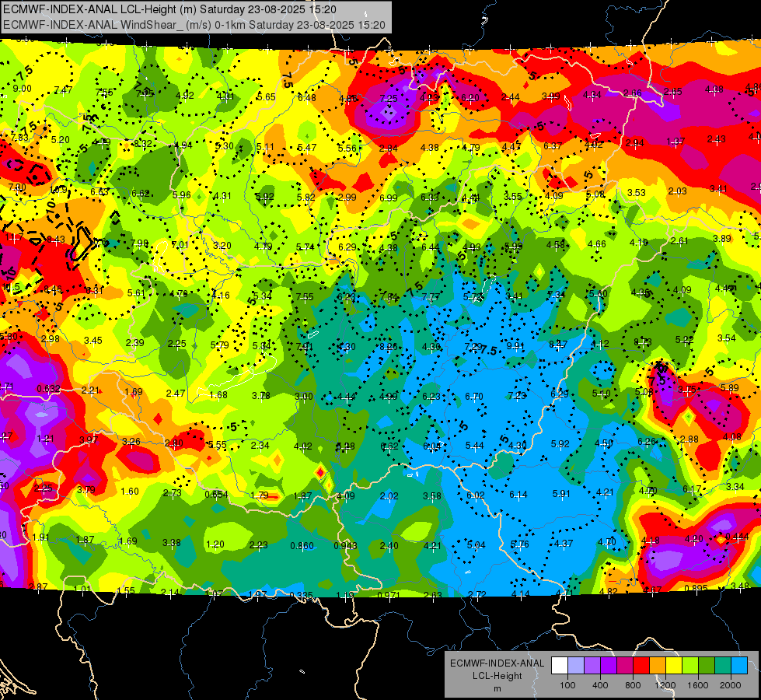Click the grid value '0.943'
The height and width of the screenshot is (700, 761).
[x=345, y=546]
